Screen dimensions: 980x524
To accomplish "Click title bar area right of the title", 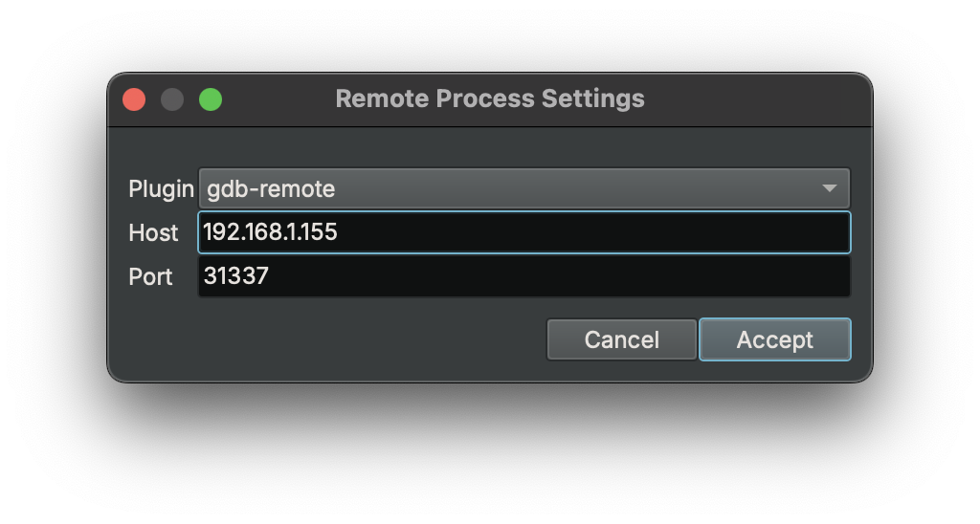I will point(756,99).
